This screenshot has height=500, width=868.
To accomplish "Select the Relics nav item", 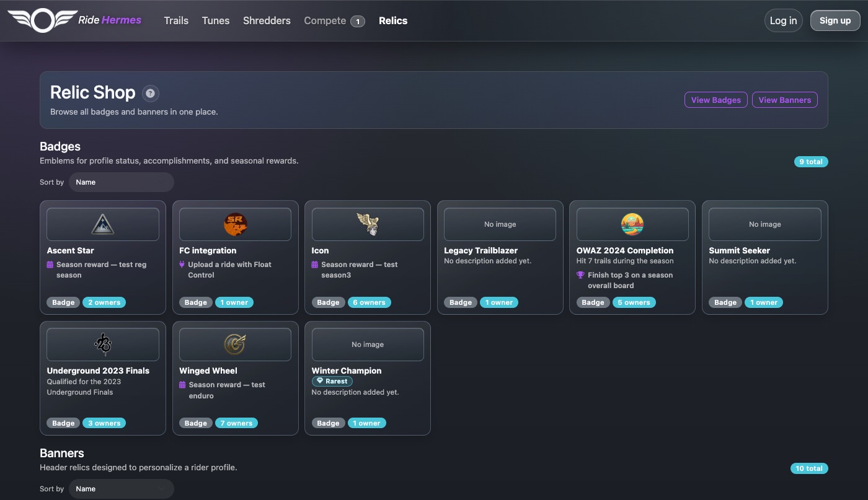I will tap(393, 20).
